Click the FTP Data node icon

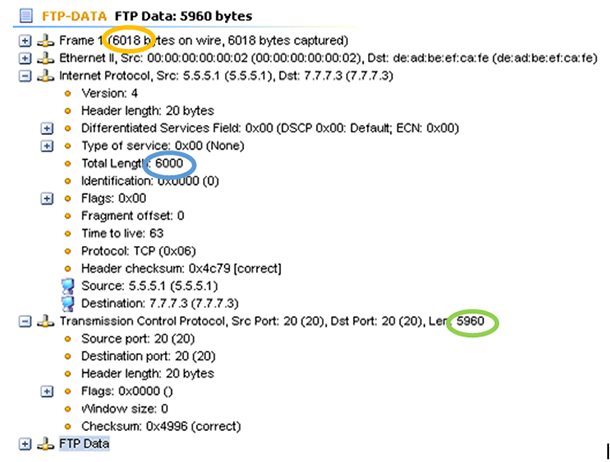pos(43,443)
